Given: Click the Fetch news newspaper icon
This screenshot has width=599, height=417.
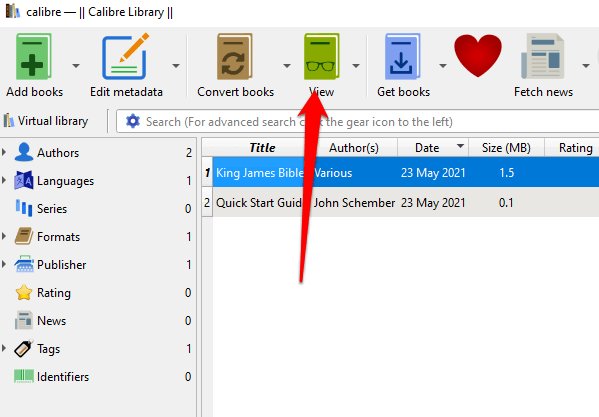Looking at the screenshot, I should click(x=542, y=57).
